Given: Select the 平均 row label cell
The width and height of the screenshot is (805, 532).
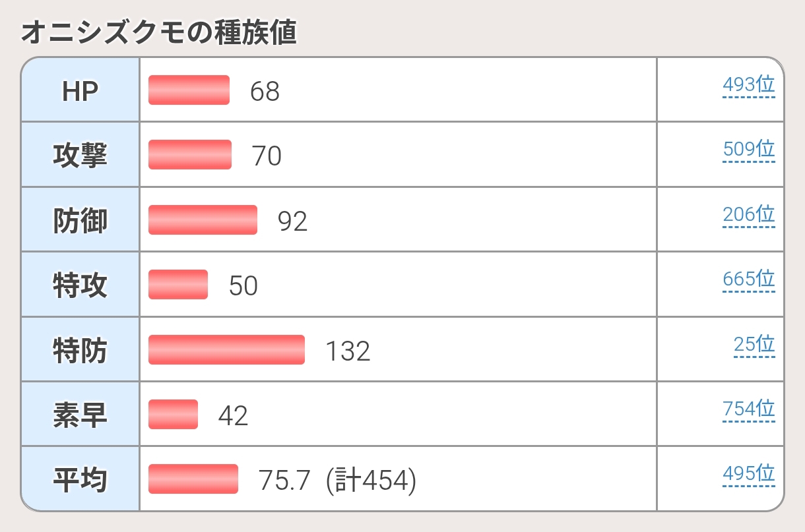Looking at the screenshot, I should click(80, 479).
